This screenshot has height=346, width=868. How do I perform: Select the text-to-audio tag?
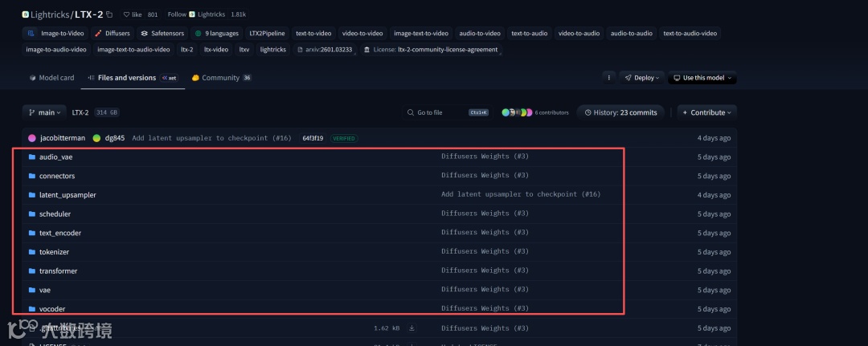(x=529, y=33)
